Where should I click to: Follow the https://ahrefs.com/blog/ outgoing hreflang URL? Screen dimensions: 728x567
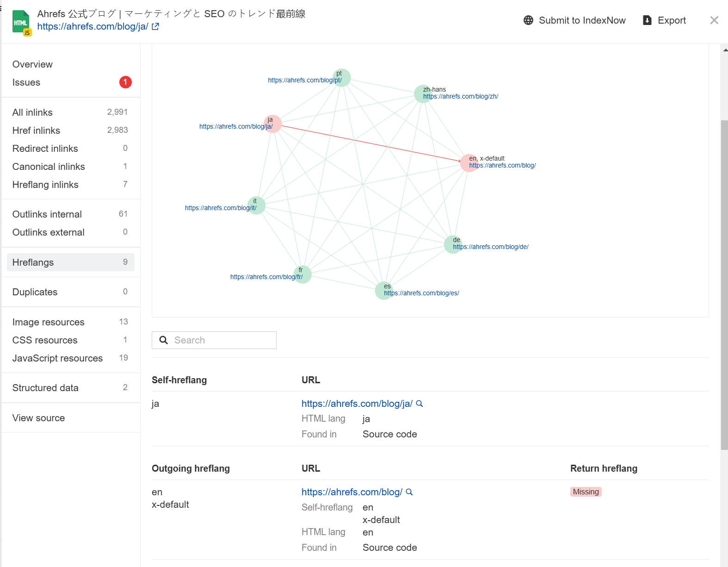pos(352,492)
